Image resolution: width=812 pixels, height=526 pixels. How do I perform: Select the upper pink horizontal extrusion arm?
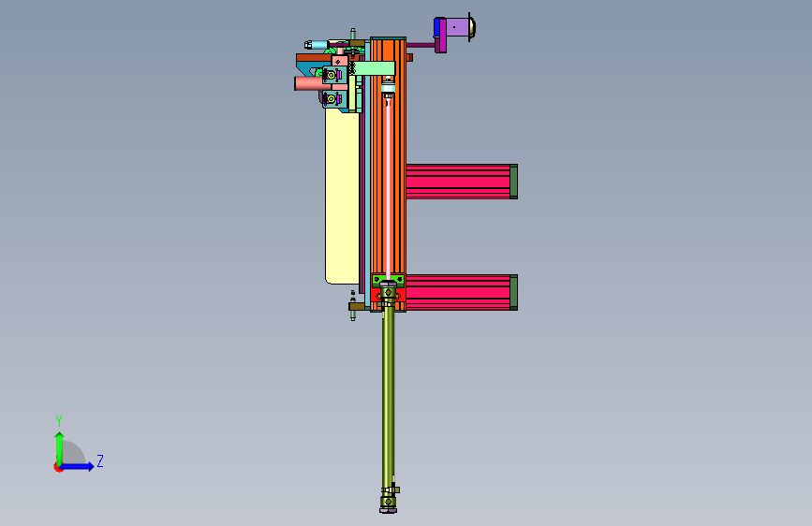tap(458, 182)
